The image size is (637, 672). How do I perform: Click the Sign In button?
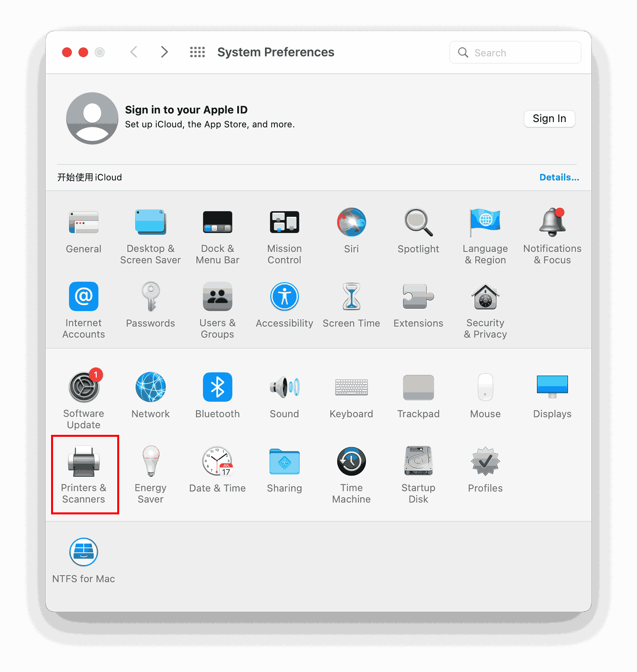[x=550, y=119]
